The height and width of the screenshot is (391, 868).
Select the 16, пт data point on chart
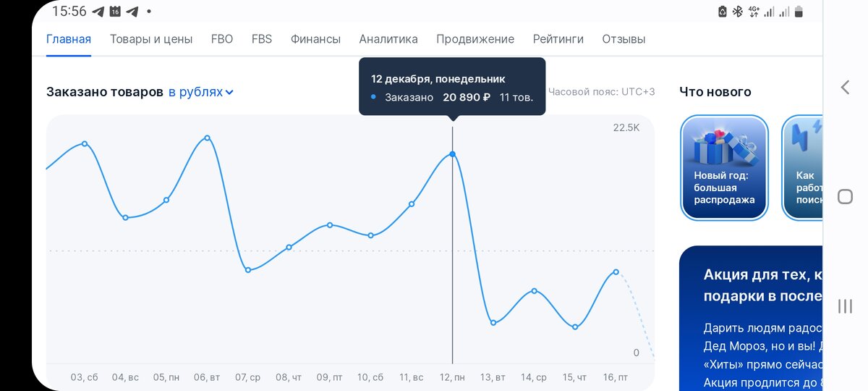coord(616,272)
